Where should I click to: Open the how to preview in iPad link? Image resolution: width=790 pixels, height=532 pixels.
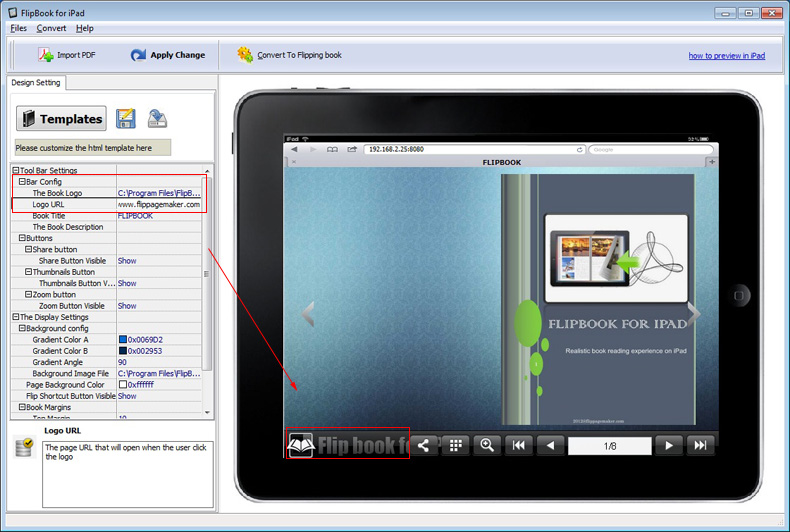727,55
